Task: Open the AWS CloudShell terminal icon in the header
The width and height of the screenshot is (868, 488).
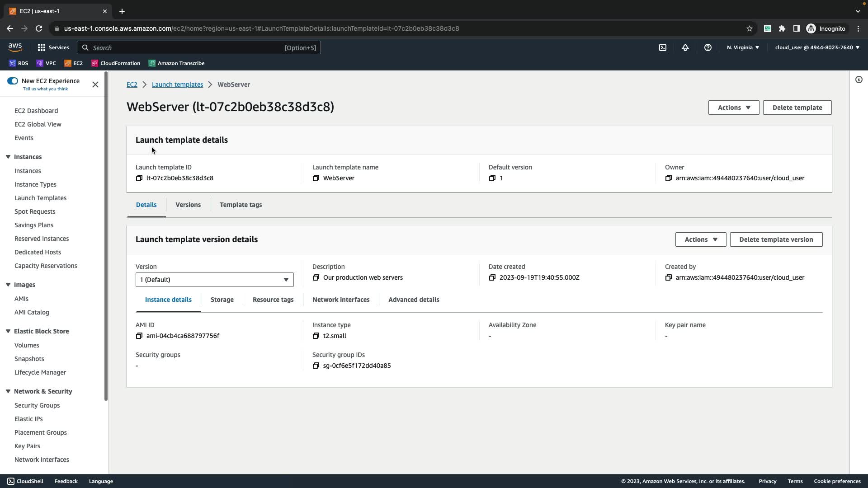Action: click(x=662, y=47)
